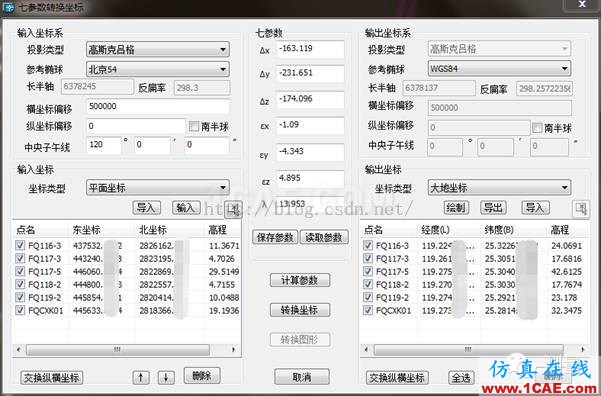
Task: Click the input 导入 button
Action: (x=146, y=208)
